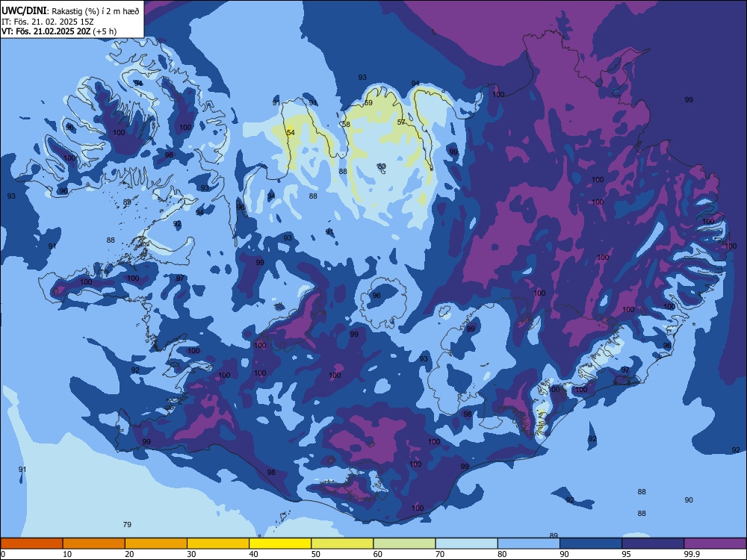Screen dimensions: 747x560
Task: Click the 'UWC/DINI: Rakastig (%) í 2 m hæð' title
Action: click(x=70, y=11)
